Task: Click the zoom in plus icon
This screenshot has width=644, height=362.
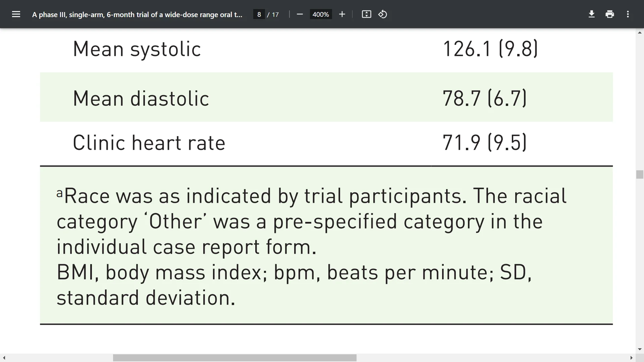Action: tap(342, 14)
